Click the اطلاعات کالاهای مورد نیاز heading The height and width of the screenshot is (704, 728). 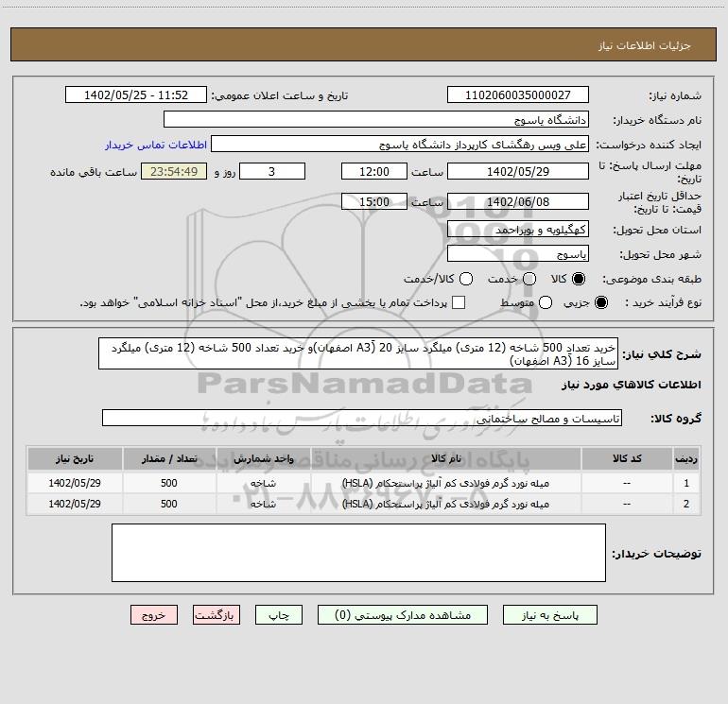(x=631, y=385)
